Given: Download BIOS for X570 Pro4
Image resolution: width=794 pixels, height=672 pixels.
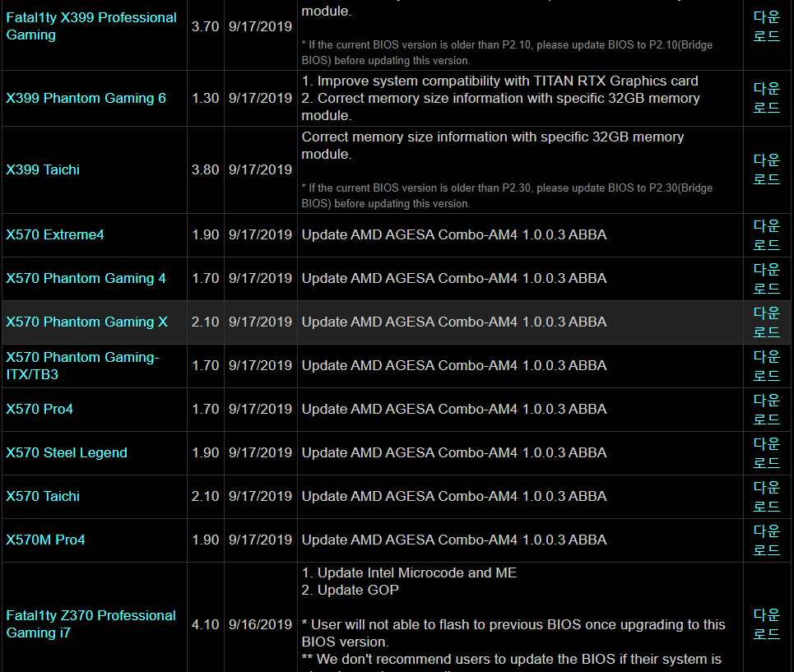Looking at the screenshot, I should [766, 409].
